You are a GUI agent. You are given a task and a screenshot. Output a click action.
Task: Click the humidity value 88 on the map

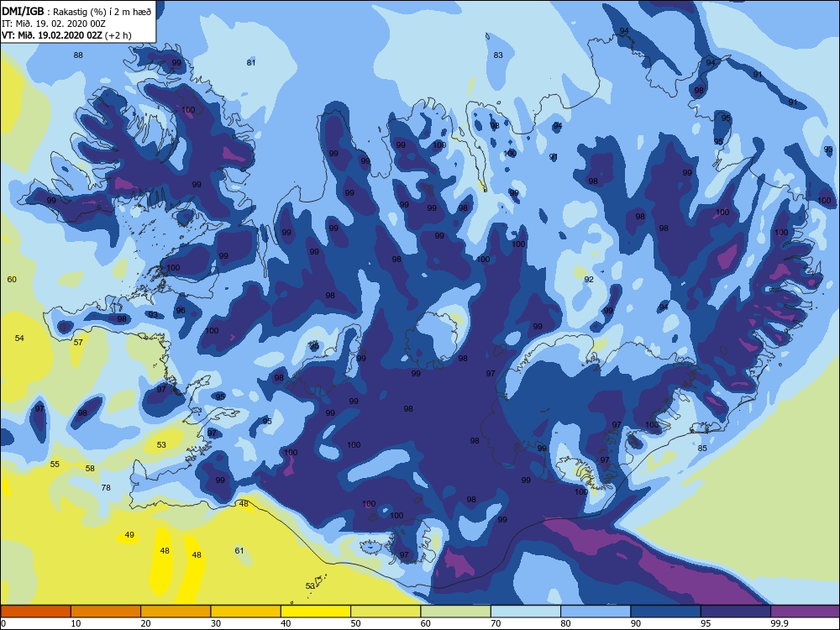[78, 55]
